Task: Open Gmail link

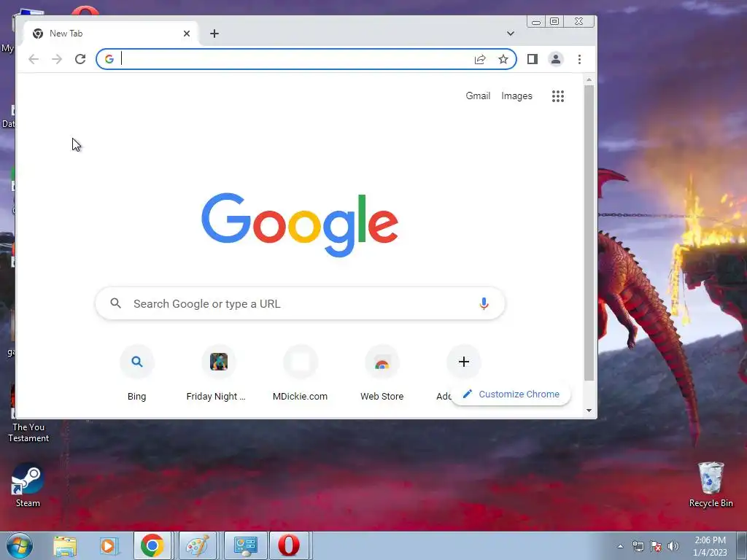Action: pos(478,96)
